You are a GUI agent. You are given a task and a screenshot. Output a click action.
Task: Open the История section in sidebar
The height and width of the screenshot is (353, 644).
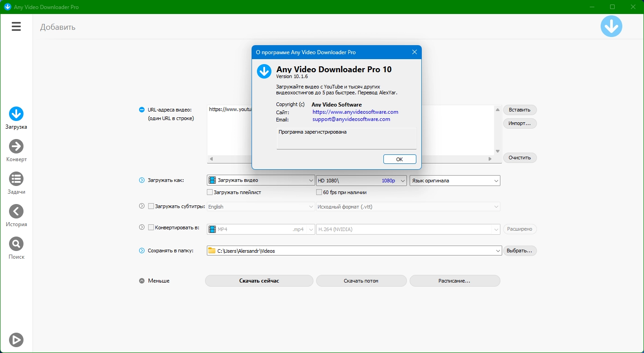tap(16, 216)
